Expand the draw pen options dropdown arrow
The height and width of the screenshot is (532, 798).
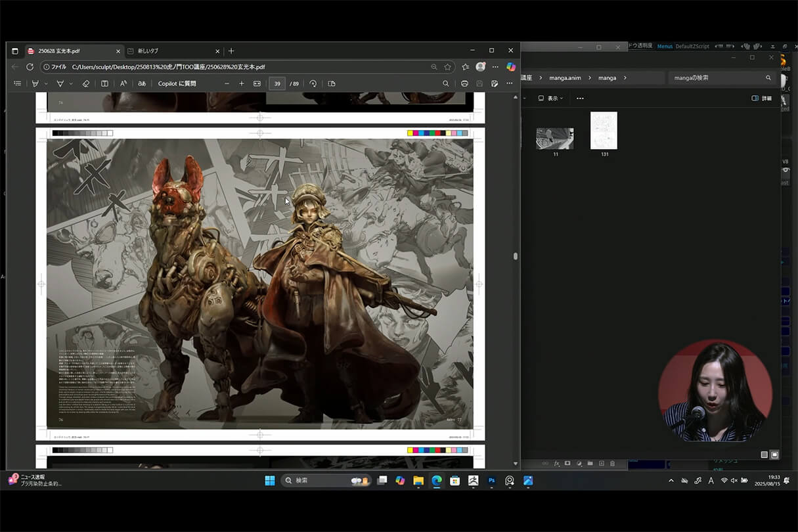coord(70,83)
